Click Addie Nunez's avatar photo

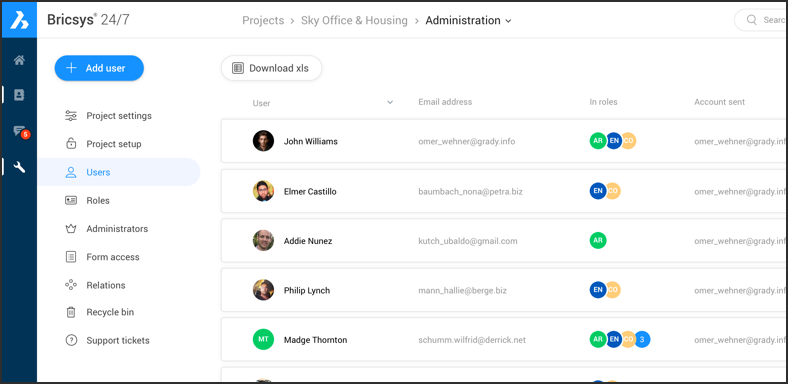click(263, 240)
